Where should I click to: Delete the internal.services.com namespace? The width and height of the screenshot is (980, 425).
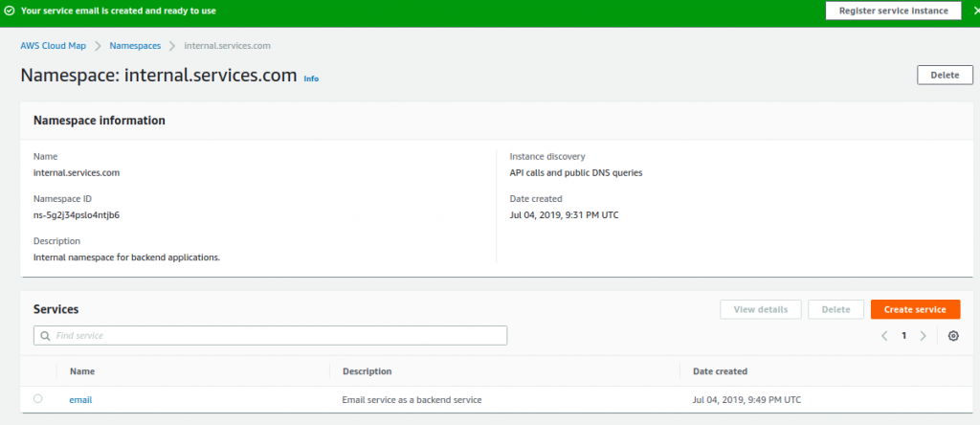tap(945, 75)
